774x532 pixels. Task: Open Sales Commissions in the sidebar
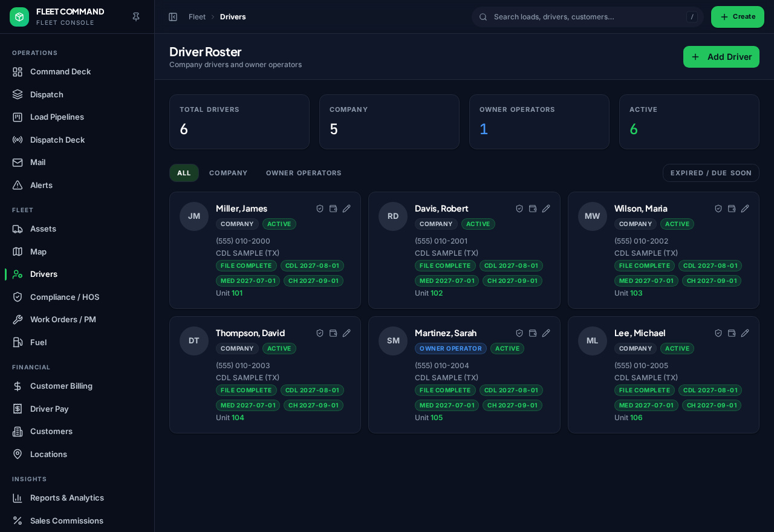(x=77, y=521)
